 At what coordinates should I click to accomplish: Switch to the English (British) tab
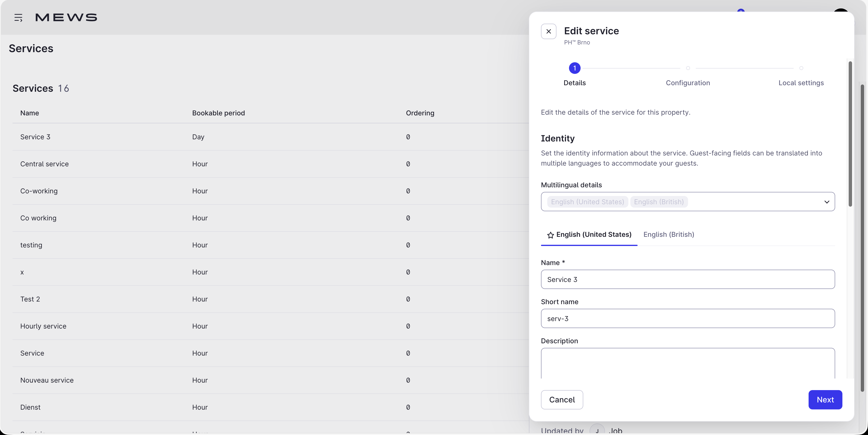[x=669, y=234]
